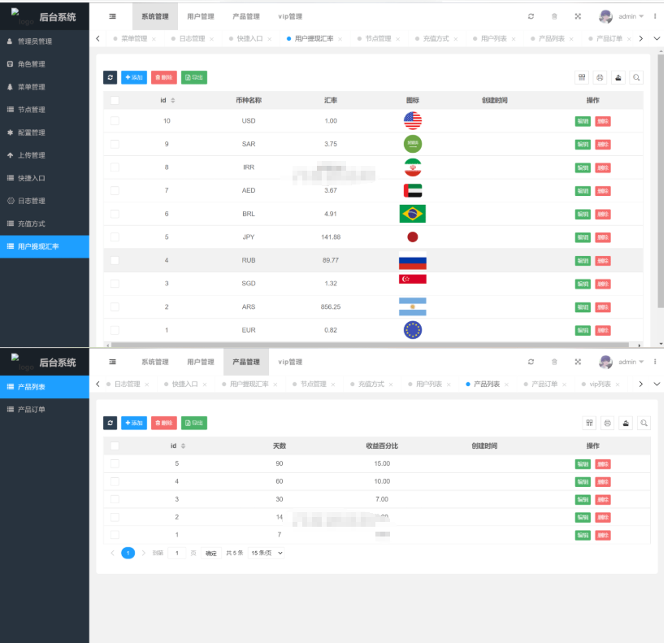The height and width of the screenshot is (643, 672).
Task: Click the column filter icon above currency table
Action: click(582, 77)
